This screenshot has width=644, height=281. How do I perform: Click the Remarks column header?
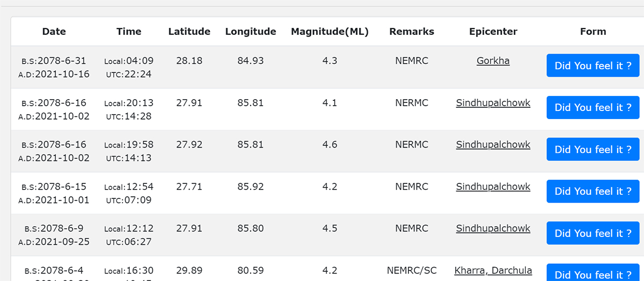412,32
